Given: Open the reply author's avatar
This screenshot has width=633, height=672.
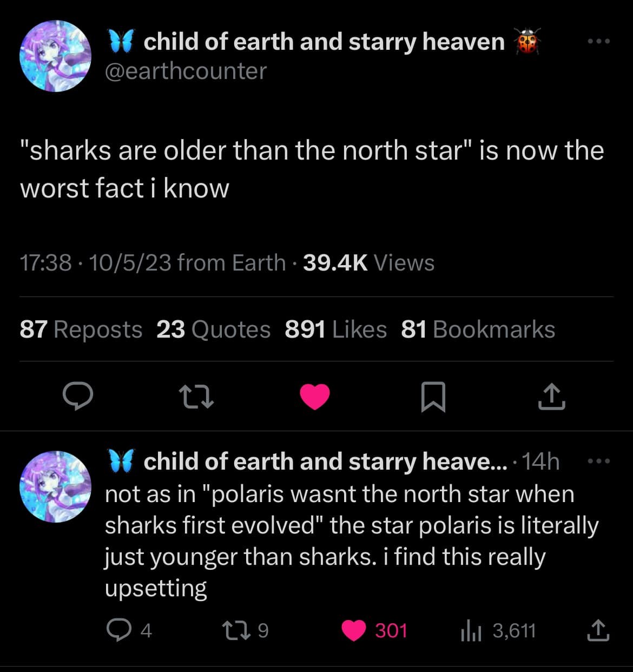Looking at the screenshot, I should point(55,486).
